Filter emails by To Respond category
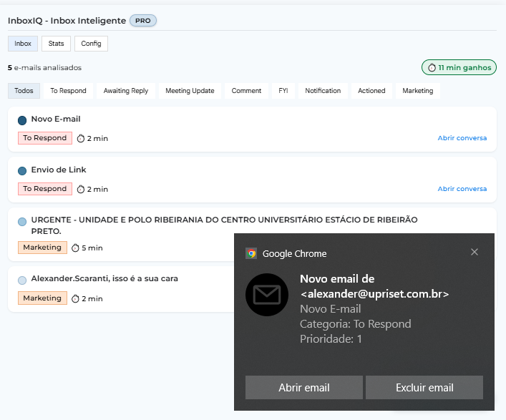Viewport: 506px width, 420px height. (x=68, y=91)
